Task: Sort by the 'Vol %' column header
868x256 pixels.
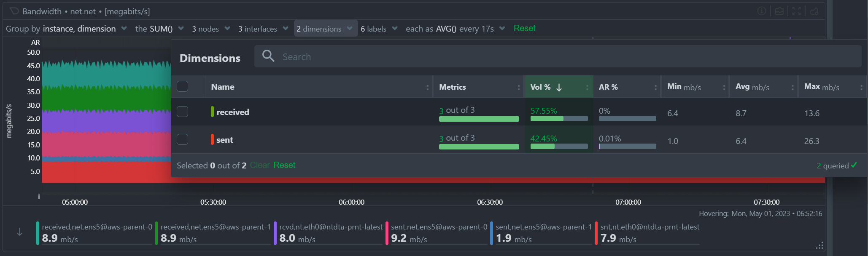Action: (x=541, y=87)
